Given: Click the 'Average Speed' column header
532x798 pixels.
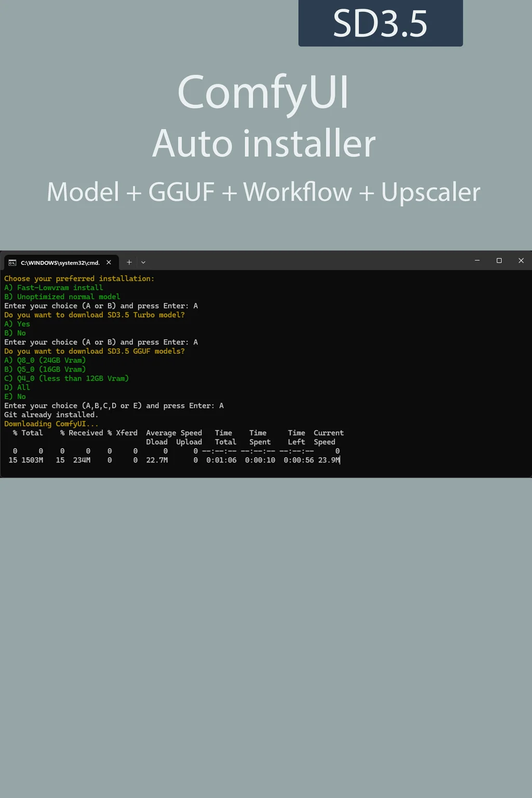Looking at the screenshot, I should [174, 433].
